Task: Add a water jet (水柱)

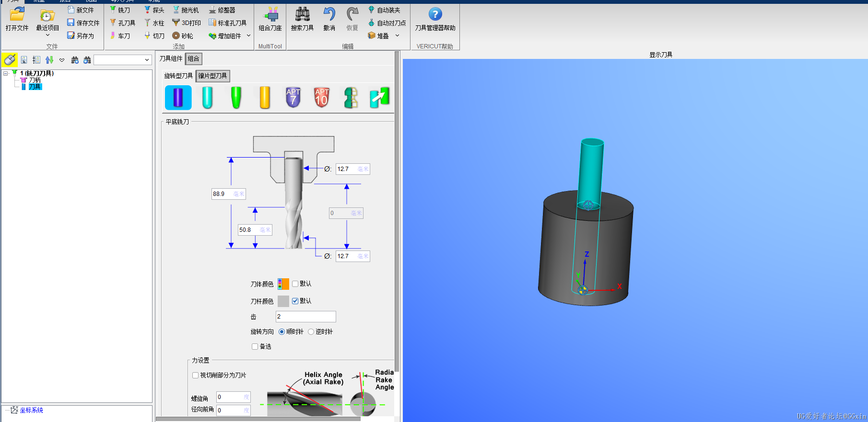Action: pyautogui.click(x=154, y=23)
